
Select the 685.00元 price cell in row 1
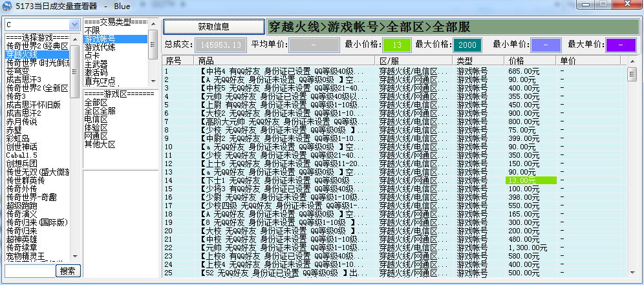[531, 71]
